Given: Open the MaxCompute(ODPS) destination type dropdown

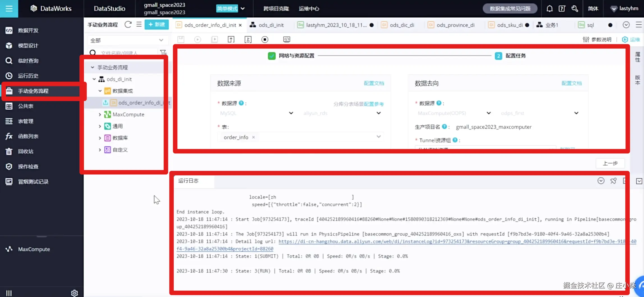Looking at the screenshot, I should [454, 113].
